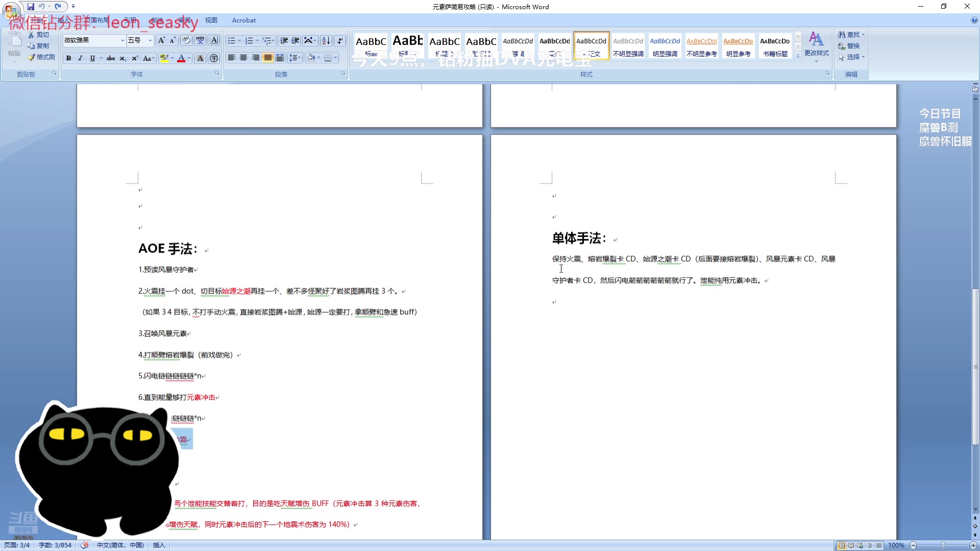980x551 pixels.
Task: Click the Phonetic Guide (wén) icon
Action: click(200, 40)
